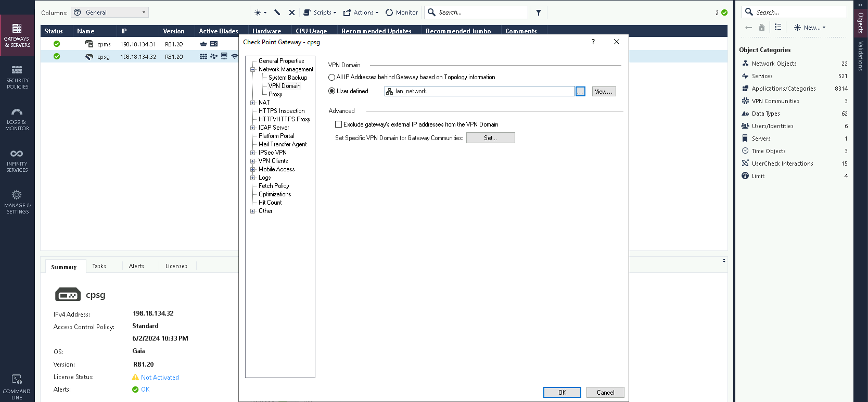Click the Not Activated license link
The image size is (868, 402).
coord(160,378)
